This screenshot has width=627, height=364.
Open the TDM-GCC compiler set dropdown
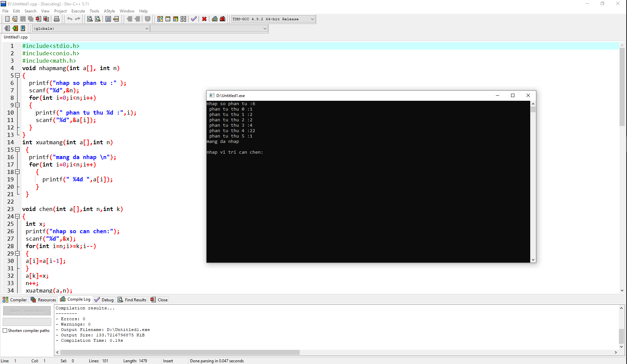click(x=273, y=19)
